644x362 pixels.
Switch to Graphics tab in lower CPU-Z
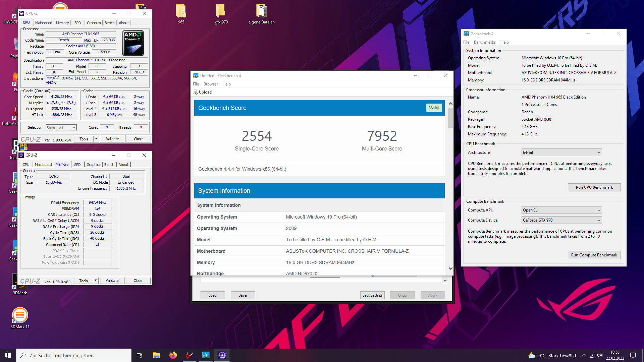(94, 165)
